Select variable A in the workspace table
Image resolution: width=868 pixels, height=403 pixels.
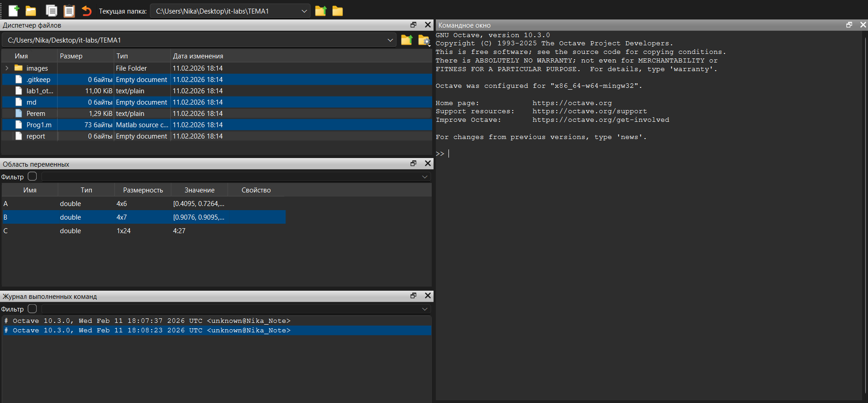pos(6,204)
